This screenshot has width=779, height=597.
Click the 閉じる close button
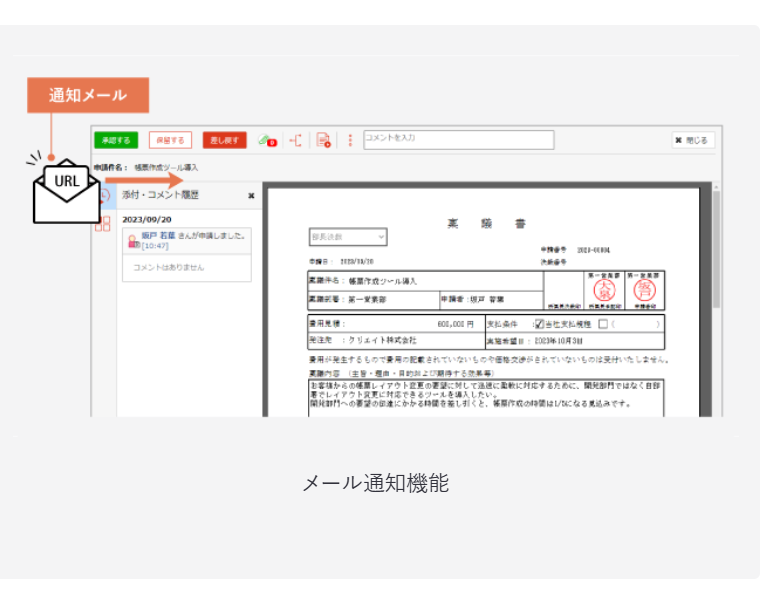[x=692, y=141]
